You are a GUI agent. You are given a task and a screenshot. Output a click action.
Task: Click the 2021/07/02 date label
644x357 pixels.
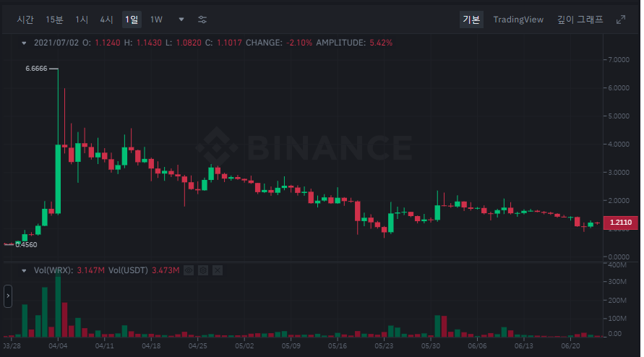tap(56, 43)
